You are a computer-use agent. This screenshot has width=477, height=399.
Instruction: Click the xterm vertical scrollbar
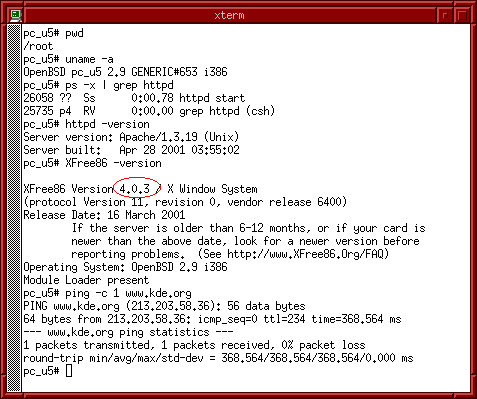(14, 207)
